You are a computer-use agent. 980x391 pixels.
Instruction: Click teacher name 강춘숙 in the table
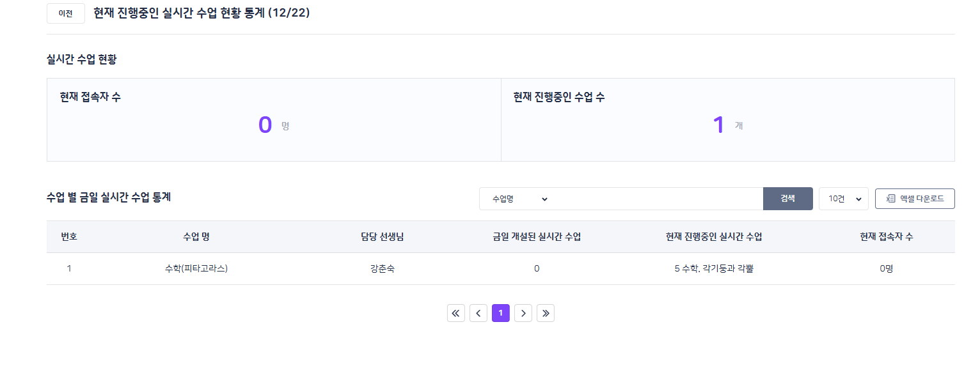pyautogui.click(x=382, y=269)
